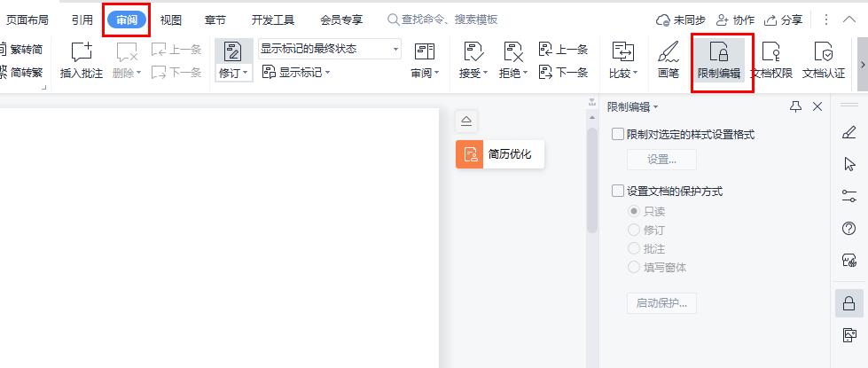Pin the 限制编辑 panel
This screenshot has height=368, width=868.
tap(795, 106)
